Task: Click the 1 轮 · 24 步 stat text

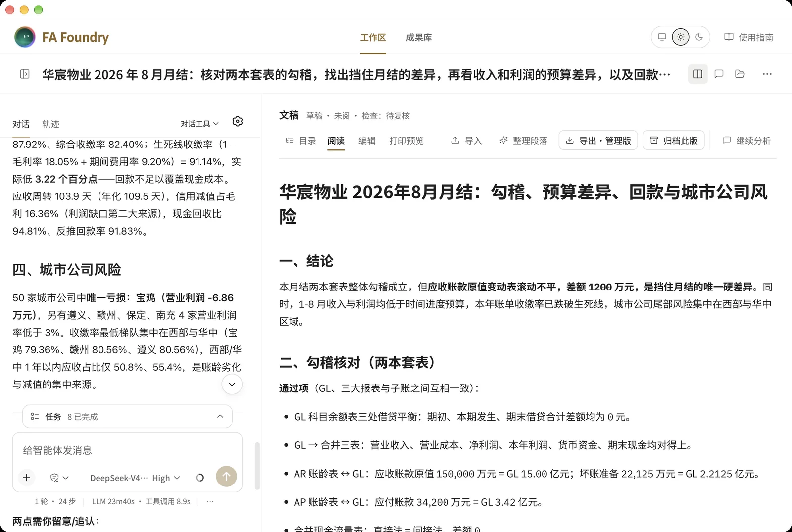Action: pyautogui.click(x=55, y=501)
